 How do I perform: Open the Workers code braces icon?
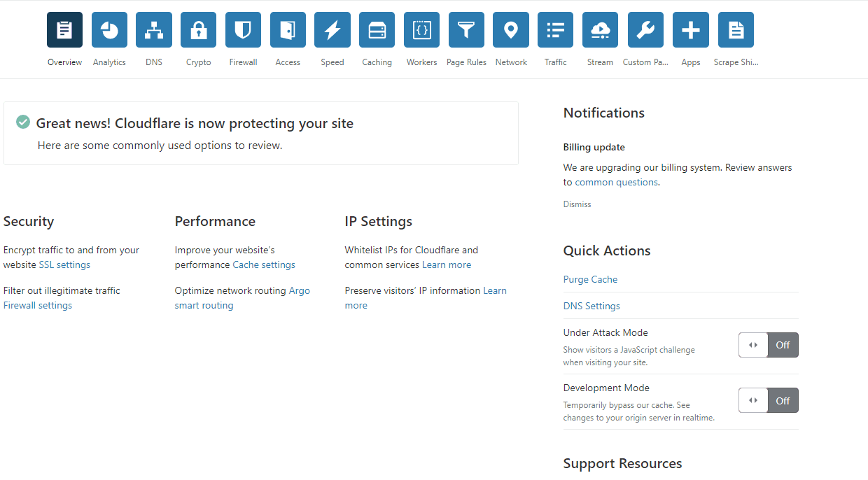point(421,30)
